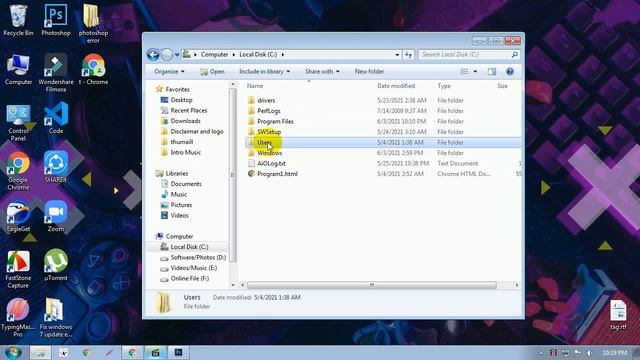Open Intro Music favorite folder
Viewport: 640px width, 360px height.
pyautogui.click(x=186, y=153)
